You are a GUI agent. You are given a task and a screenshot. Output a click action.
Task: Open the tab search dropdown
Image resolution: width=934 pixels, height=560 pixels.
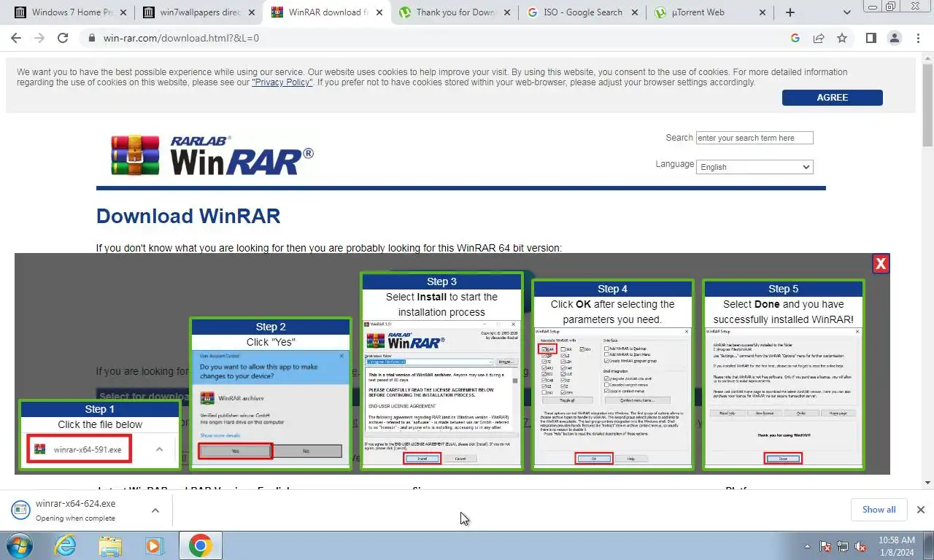pos(846,12)
